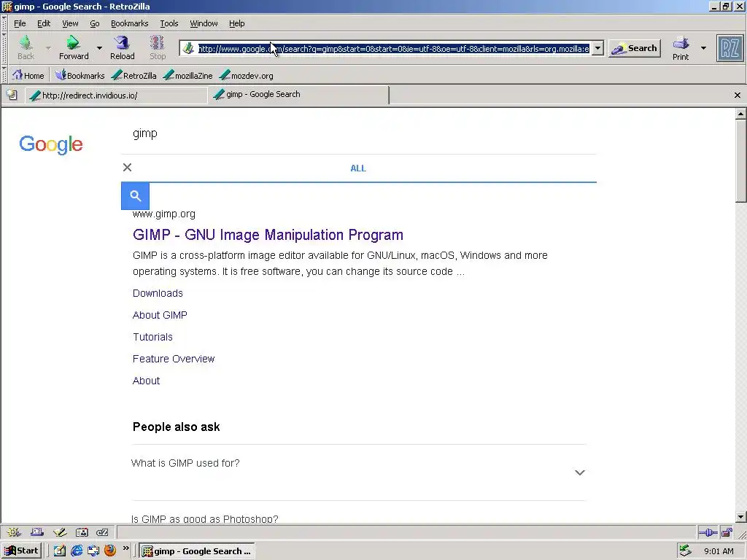This screenshot has width=747, height=560.
Task: Open the Bookmarks menu
Action: pos(129,23)
